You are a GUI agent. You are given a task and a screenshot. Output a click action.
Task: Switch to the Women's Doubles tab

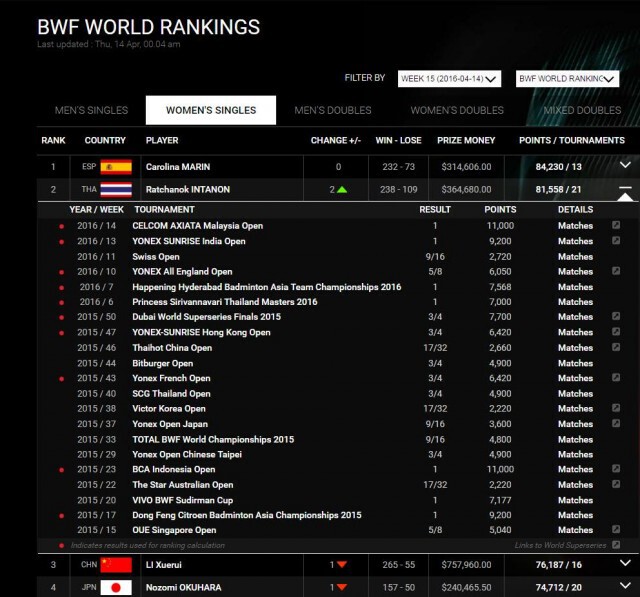(457, 110)
